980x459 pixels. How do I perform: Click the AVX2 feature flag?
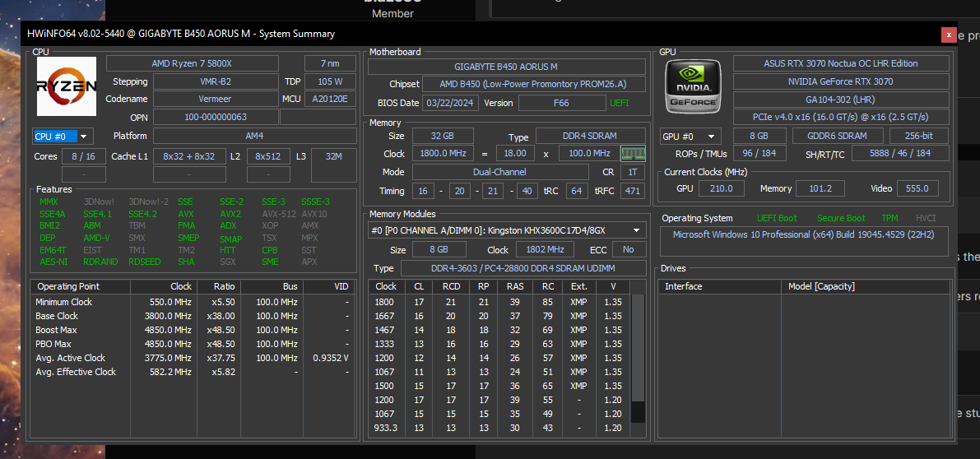tap(230, 214)
